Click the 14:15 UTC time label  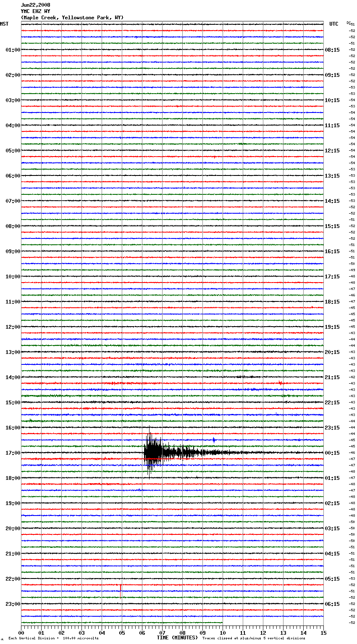332,201
